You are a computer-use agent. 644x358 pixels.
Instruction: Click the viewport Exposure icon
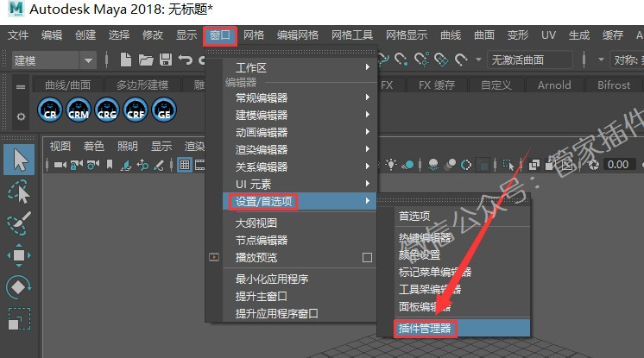coord(593,165)
